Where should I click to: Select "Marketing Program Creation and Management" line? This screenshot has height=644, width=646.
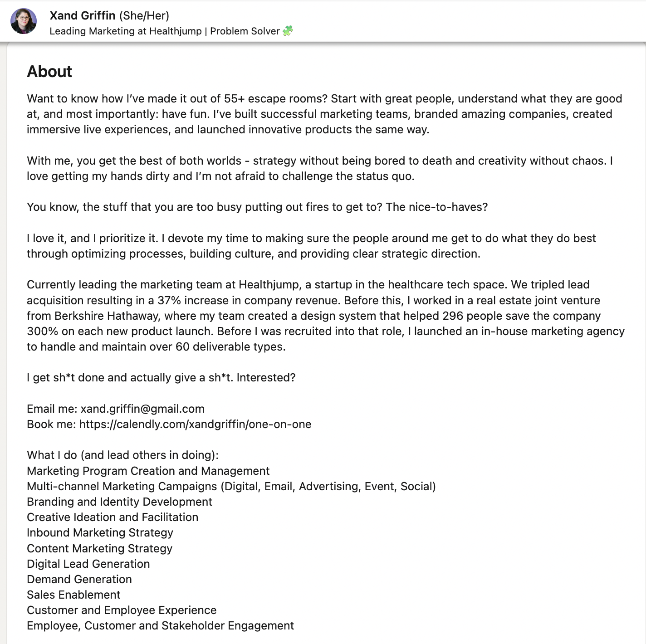click(x=148, y=471)
